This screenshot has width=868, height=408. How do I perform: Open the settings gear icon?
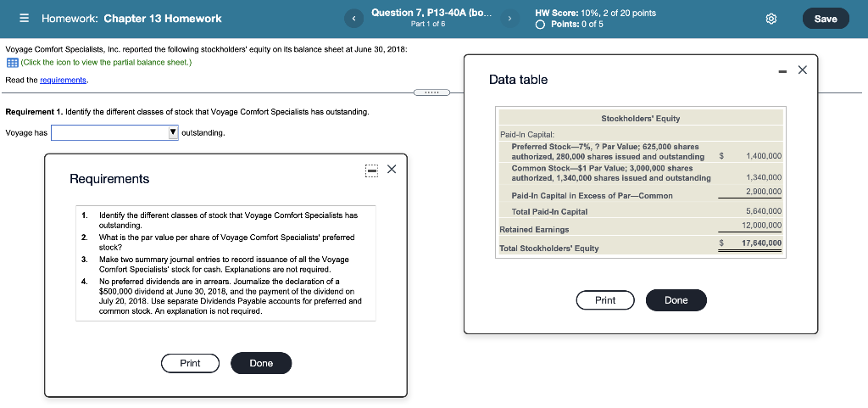point(771,19)
